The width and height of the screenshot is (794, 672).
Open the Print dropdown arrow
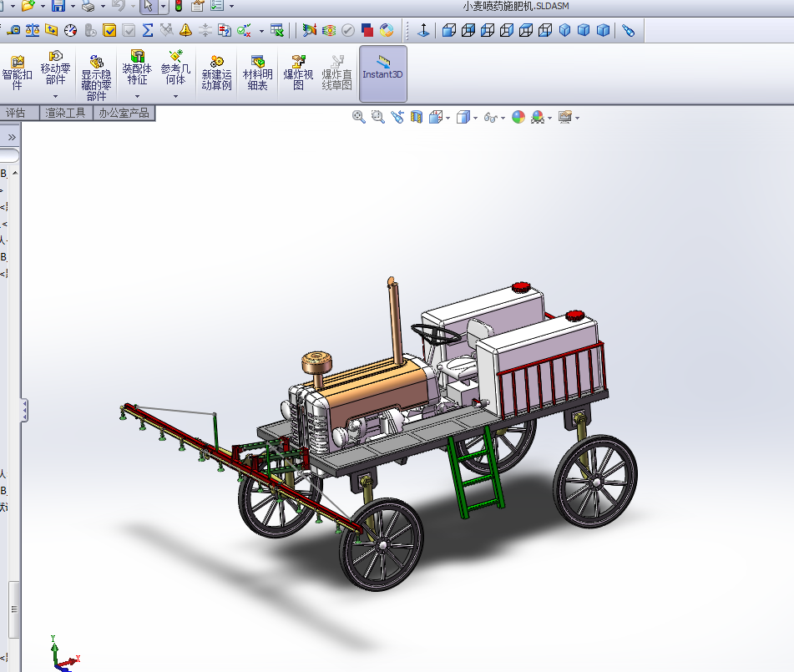point(103,6)
